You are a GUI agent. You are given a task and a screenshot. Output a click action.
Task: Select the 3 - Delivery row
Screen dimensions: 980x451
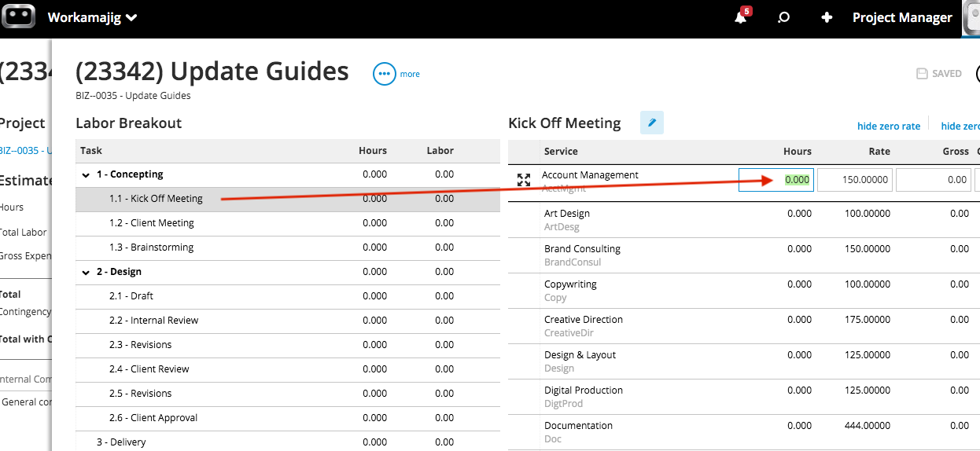point(288,442)
